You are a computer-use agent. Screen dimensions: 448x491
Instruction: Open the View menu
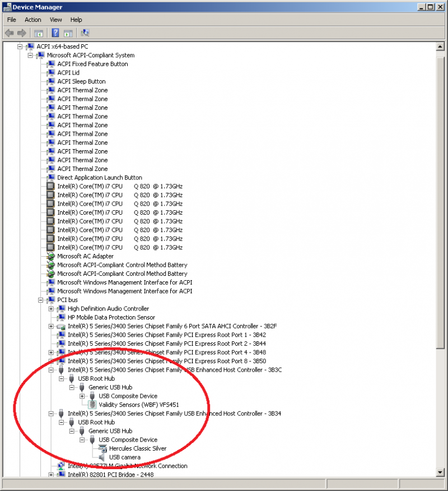(x=55, y=20)
